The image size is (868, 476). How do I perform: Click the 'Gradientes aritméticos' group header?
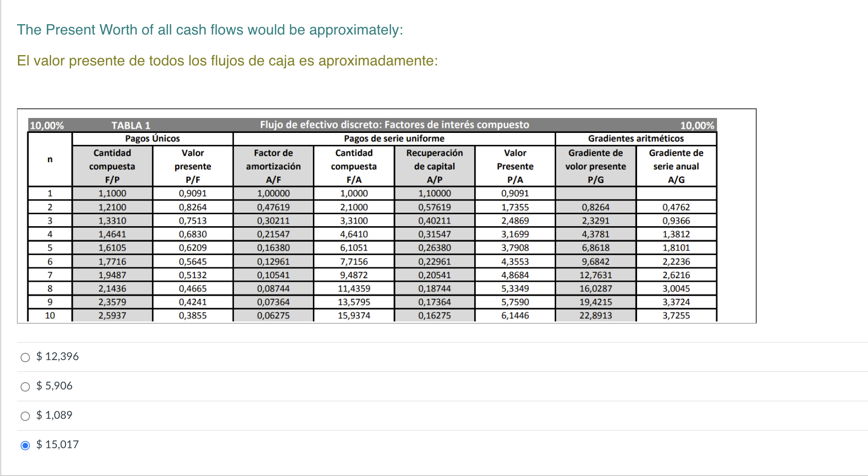point(636,139)
